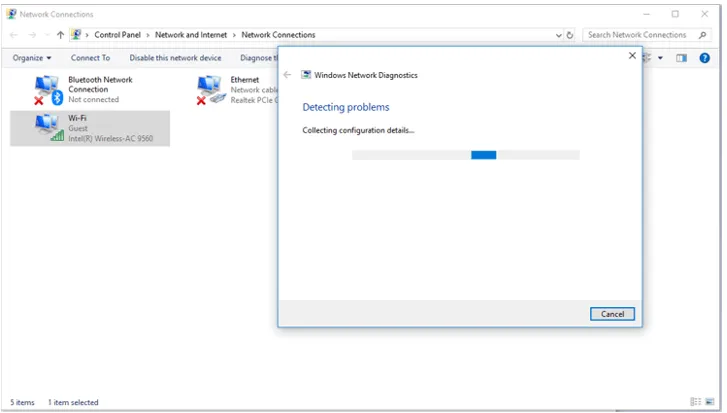The height and width of the screenshot is (413, 727).
Task: Click Network and Internet breadcrumb
Action: click(x=191, y=35)
